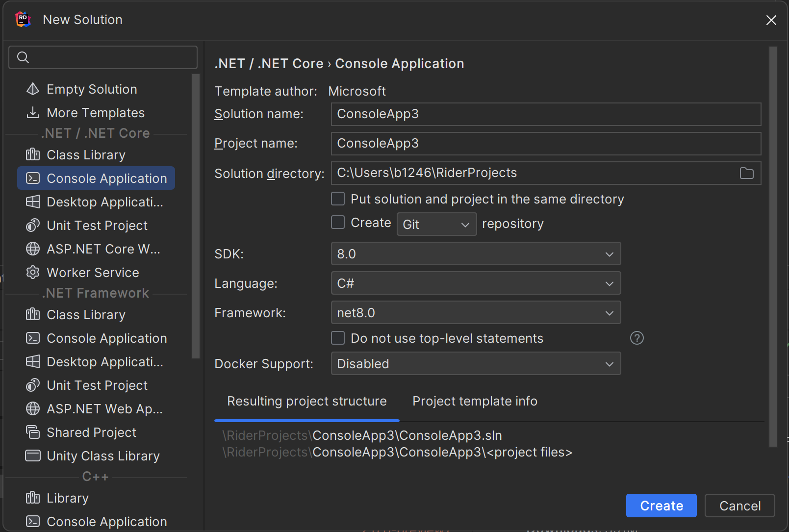Click the Solution directory path field
The height and width of the screenshot is (532, 789).
coord(546,173)
